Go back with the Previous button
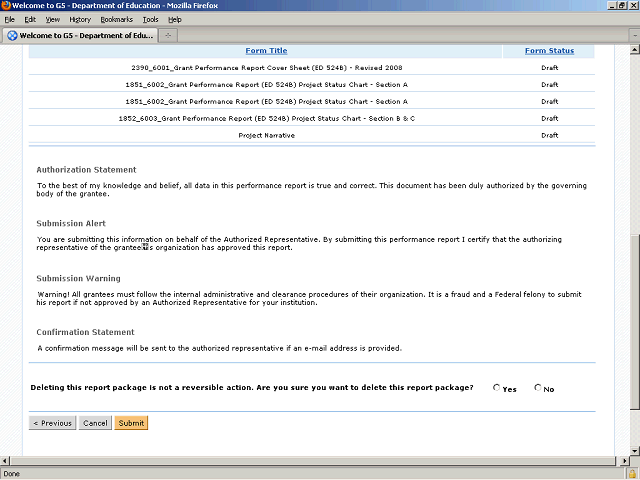This screenshot has width=640, height=480. point(52,423)
